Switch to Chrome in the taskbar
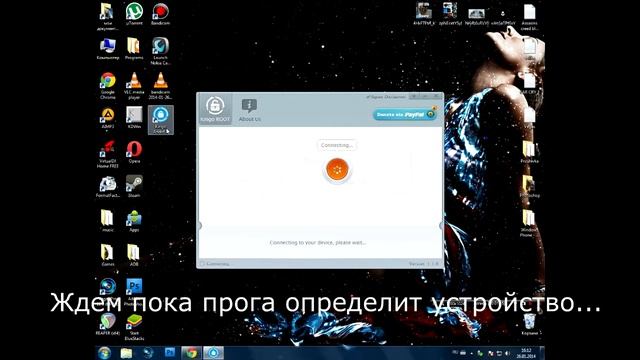640x360 pixels. click(191, 353)
